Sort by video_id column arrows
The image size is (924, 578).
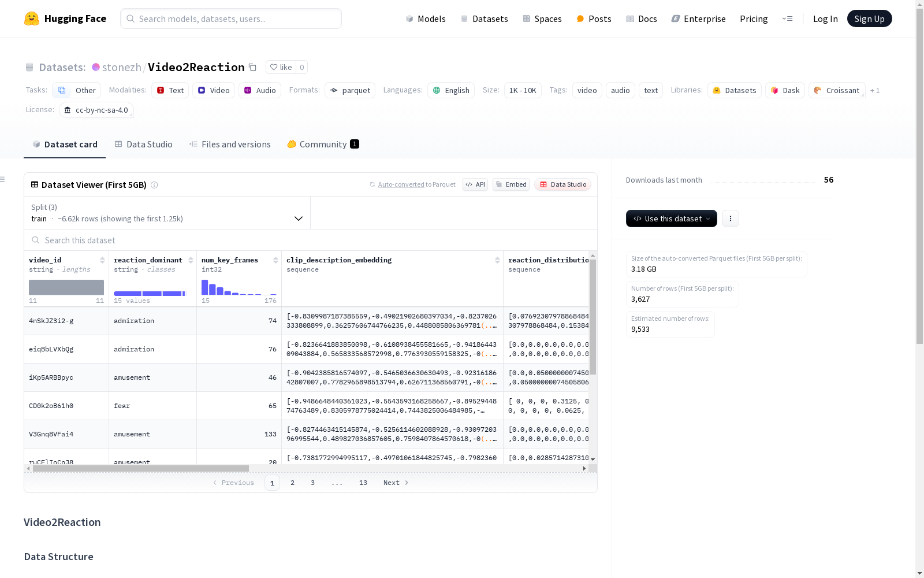[x=102, y=260]
